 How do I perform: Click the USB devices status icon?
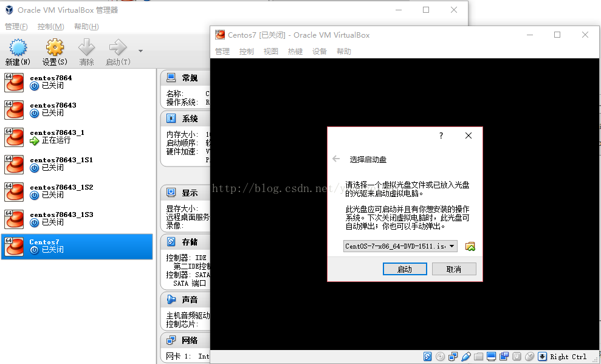click(465, 357)
